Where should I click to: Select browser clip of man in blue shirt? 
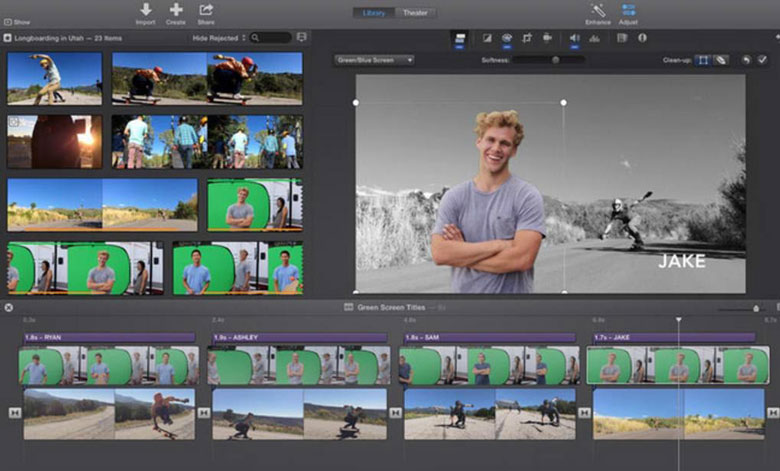click(238, 268)
